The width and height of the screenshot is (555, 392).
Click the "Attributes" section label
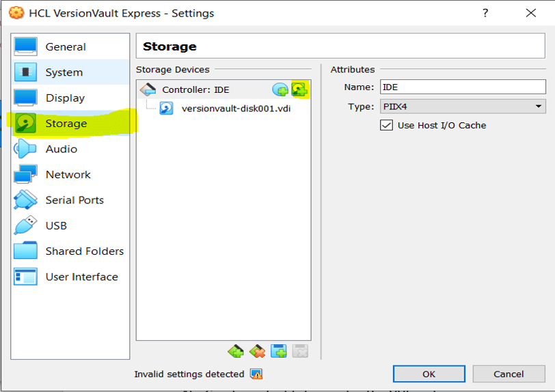(353, 70)
